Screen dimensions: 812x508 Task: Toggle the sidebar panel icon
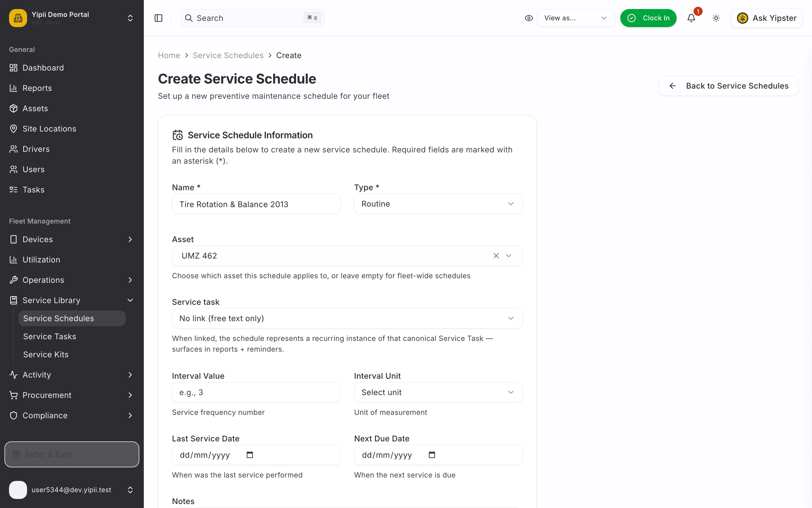[158, 18]
